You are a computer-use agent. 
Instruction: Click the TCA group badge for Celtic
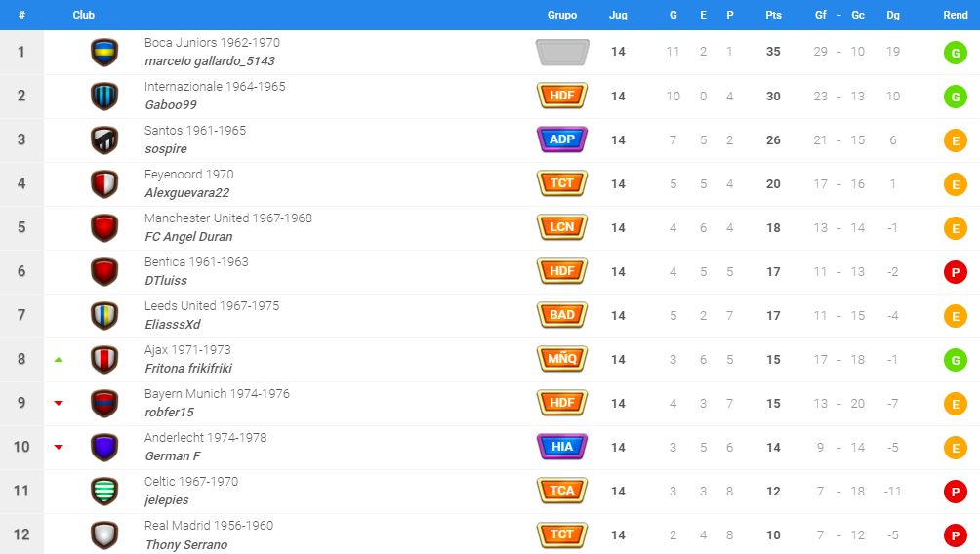coord(562,491)
